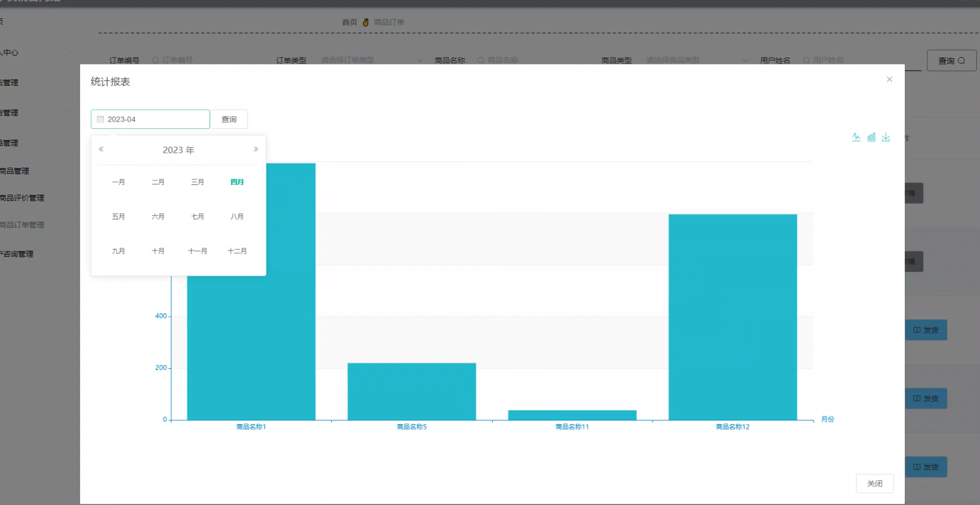The image size is (980, 505).
Task: Click the 订单编号 search input
Action: tap(205, 60)
